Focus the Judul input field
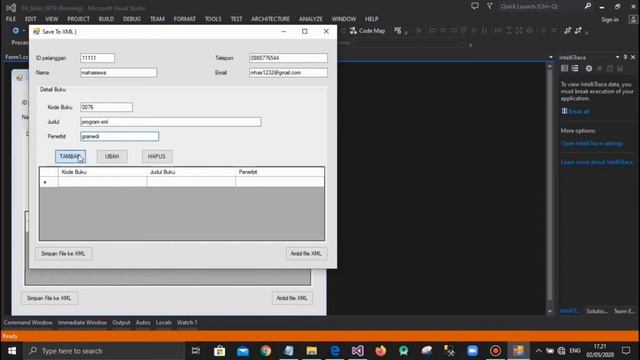Image resolution: width=640 pixels, height=360 pixels. [x=171, y=122]
